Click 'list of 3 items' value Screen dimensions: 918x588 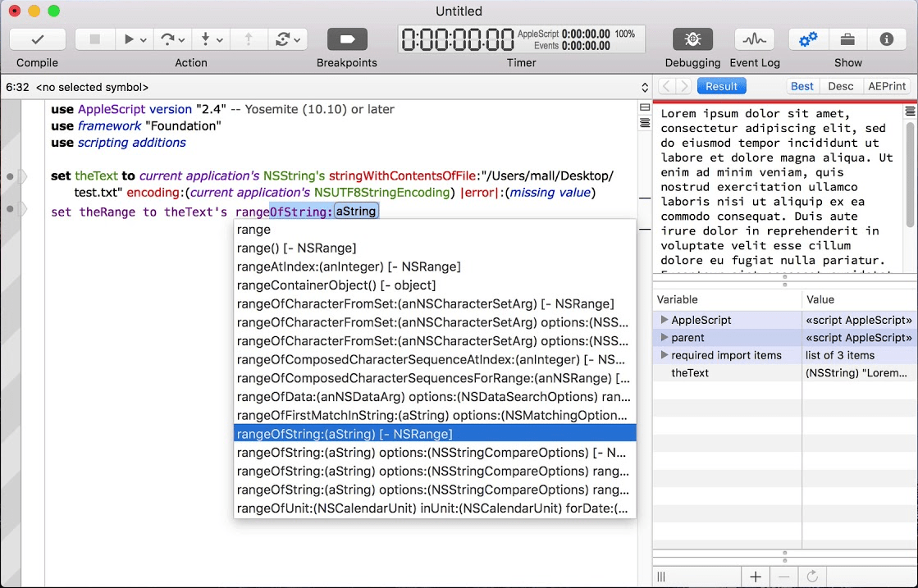839,355
